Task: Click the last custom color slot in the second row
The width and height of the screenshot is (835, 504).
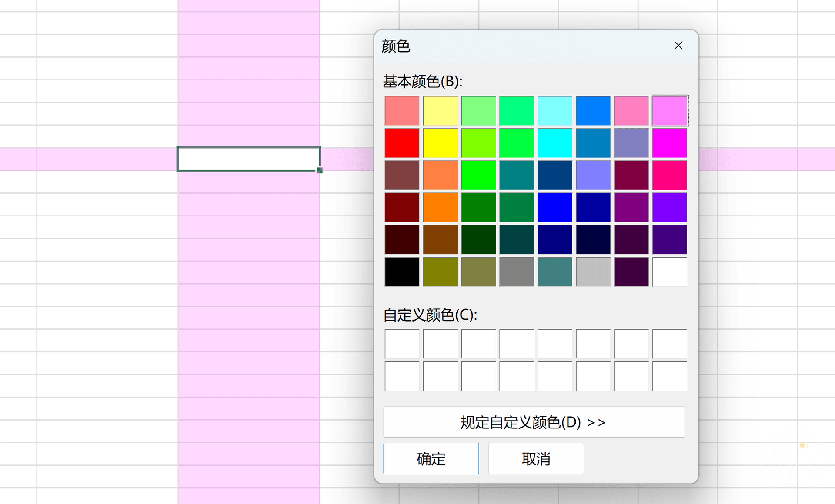Action: [670, 376]
